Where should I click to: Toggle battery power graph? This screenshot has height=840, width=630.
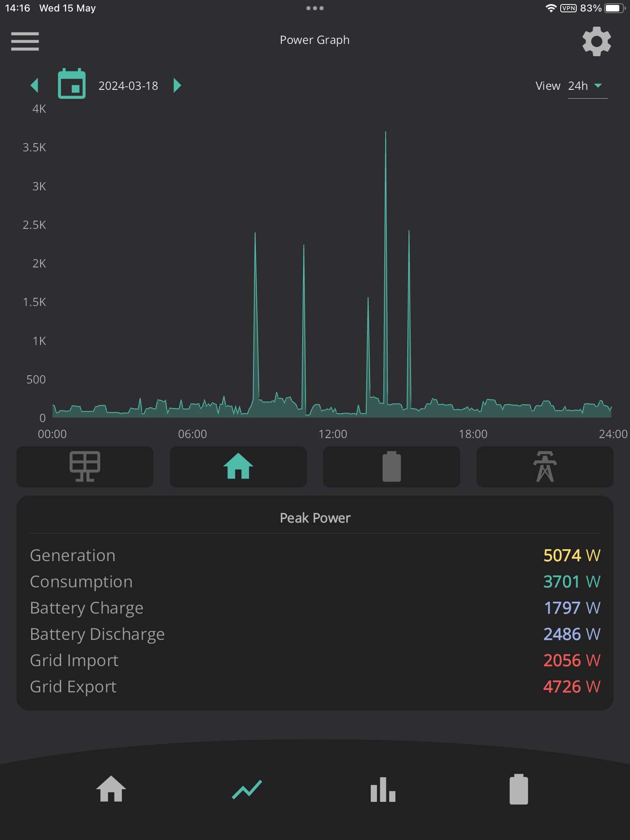point(392,467)
